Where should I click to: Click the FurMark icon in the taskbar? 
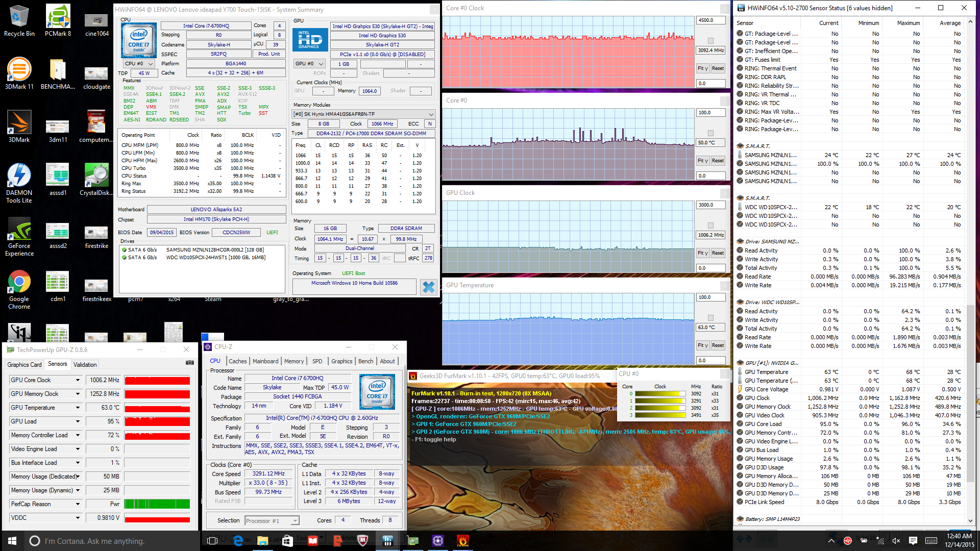pos(462,541)
